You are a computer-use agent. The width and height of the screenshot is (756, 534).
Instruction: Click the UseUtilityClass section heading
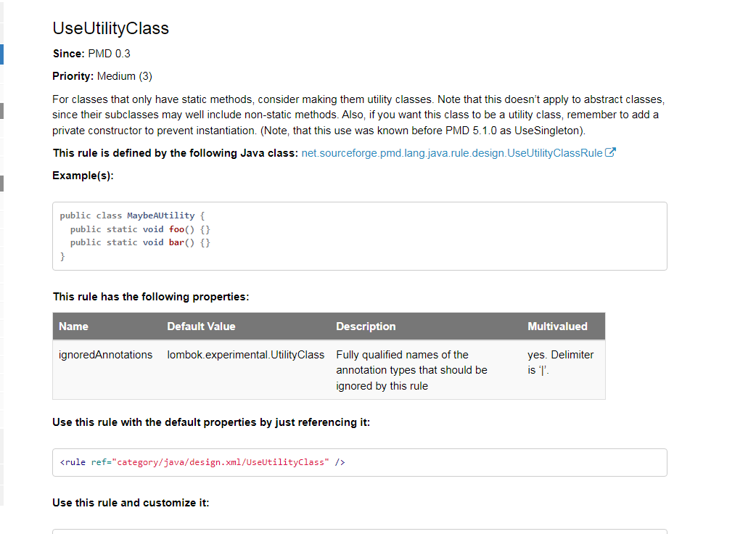[110, 28]
